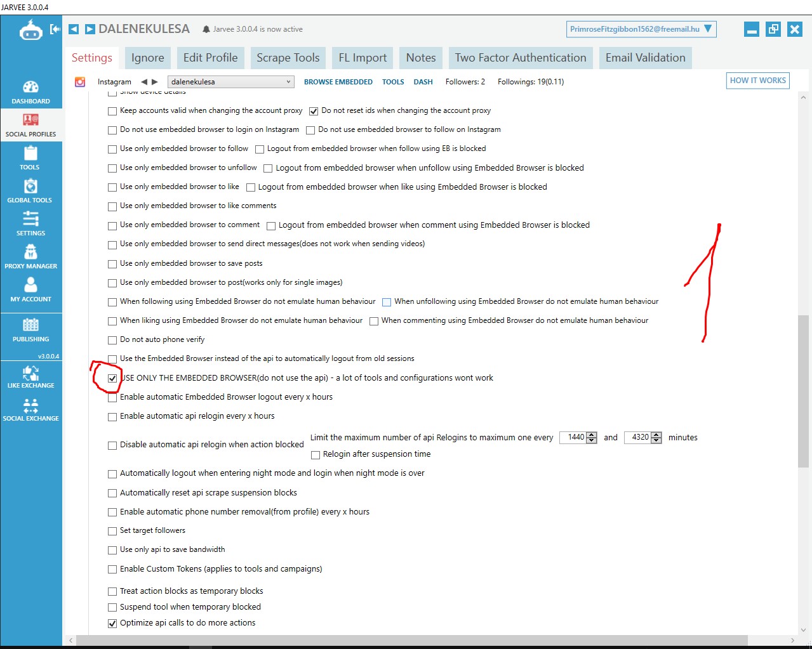Check Relogin after suspension time
Image resolution: width=812 pixels, height=649 pixels.
point(316,455)
